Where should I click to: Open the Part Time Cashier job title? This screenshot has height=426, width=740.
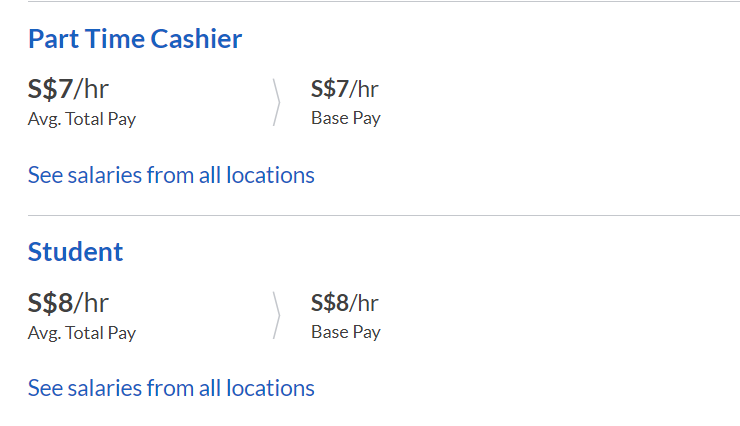(135, 39)
